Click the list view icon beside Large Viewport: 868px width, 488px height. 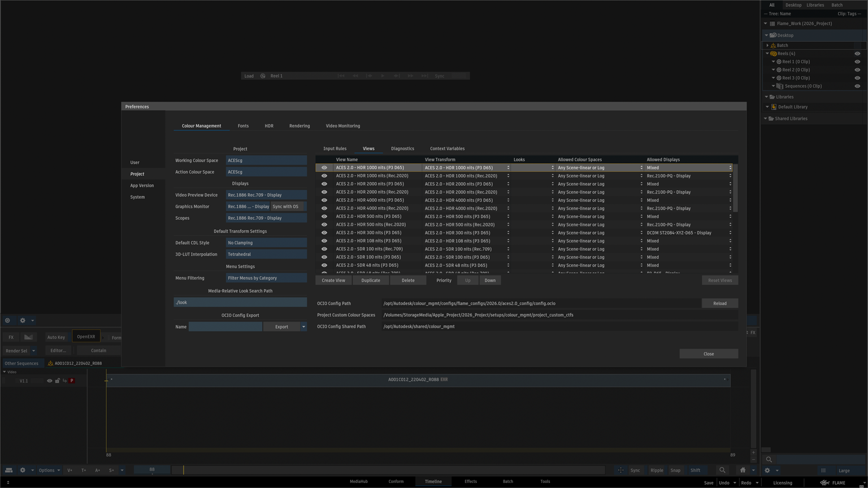823,470
